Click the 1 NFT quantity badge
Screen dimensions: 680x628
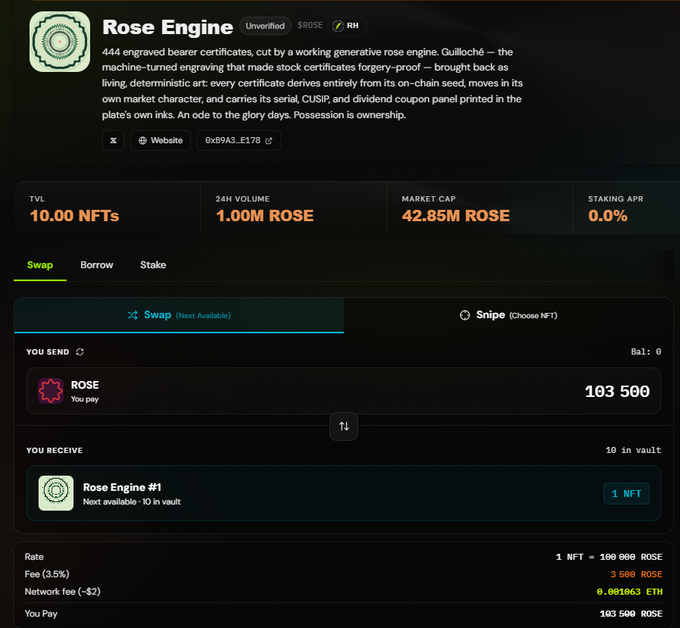(626, 494)
